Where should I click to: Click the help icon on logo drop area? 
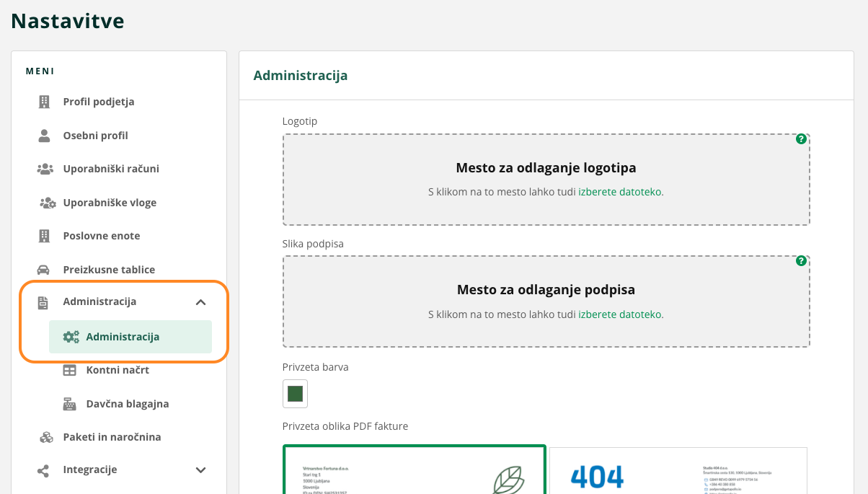[x=801, y=139]
